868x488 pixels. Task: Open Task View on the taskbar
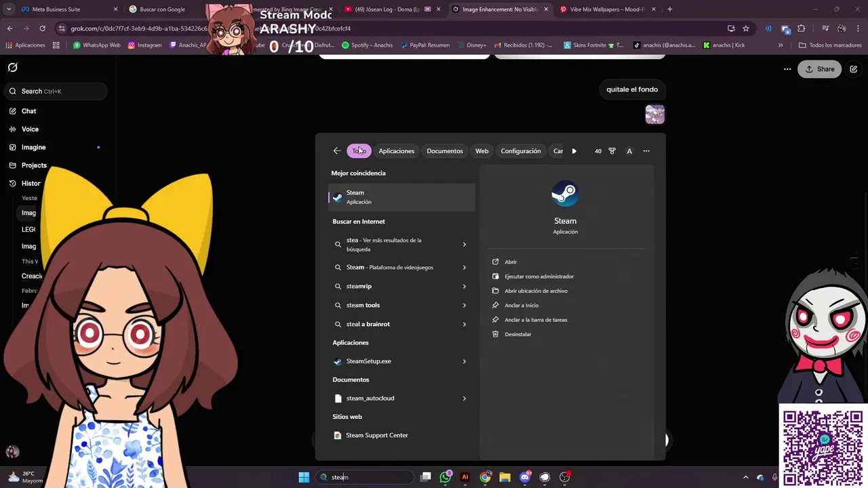(425, 477)
